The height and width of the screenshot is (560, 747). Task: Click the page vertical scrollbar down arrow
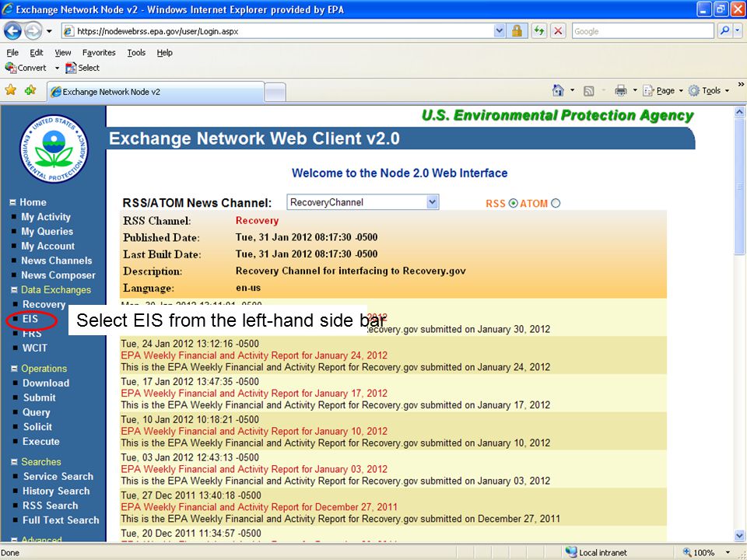pyautogui.click(x=739, y=535)
